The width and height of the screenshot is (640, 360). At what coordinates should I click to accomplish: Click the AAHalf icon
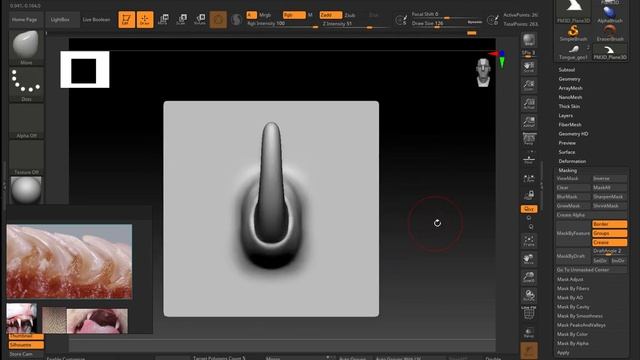(x=529, y=121)
